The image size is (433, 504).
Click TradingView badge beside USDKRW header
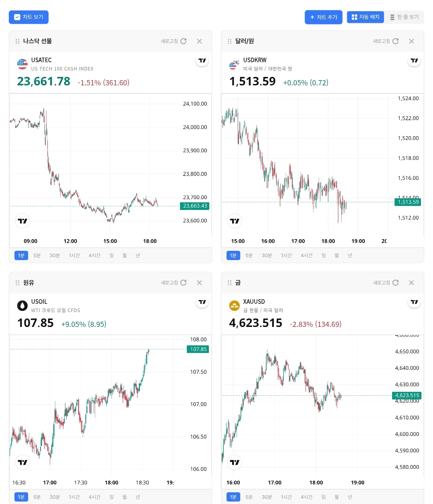point(414,60)
